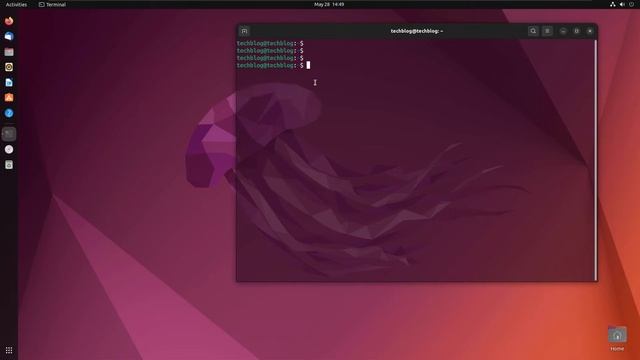Open the power system menu icon

click(631, 4)
